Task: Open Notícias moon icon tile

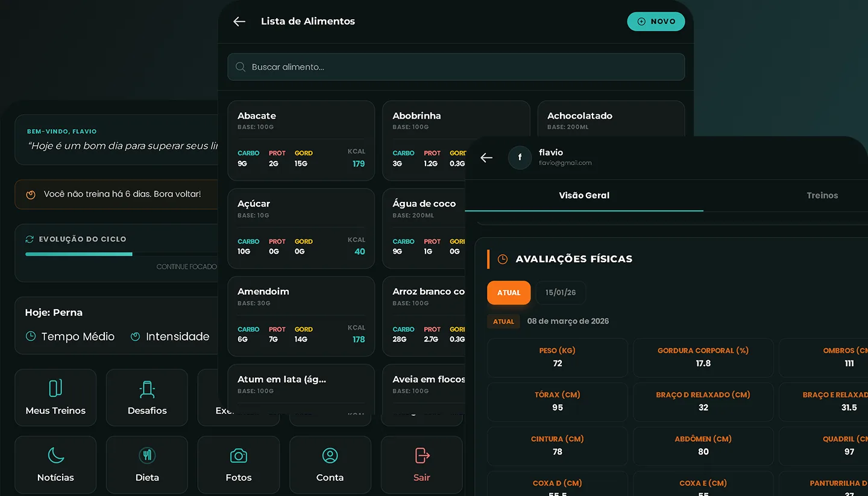Action: coord(55,465)
